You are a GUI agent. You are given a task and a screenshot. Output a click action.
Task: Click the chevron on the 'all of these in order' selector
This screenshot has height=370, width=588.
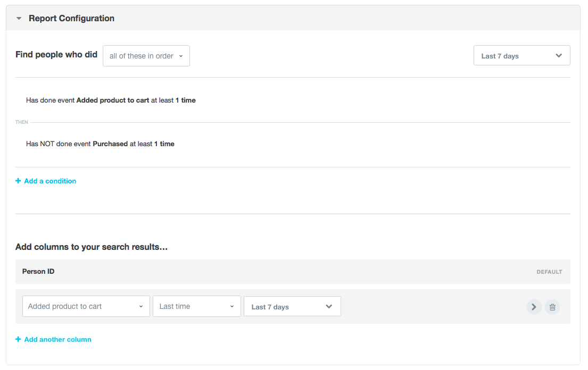(x=181, y=55)
